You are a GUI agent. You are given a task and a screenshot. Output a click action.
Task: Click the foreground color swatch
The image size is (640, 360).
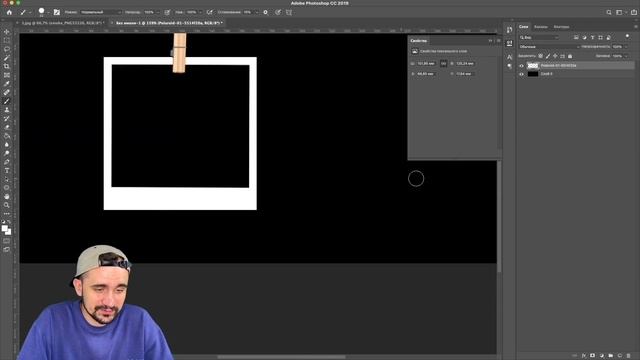pos(4,229)
